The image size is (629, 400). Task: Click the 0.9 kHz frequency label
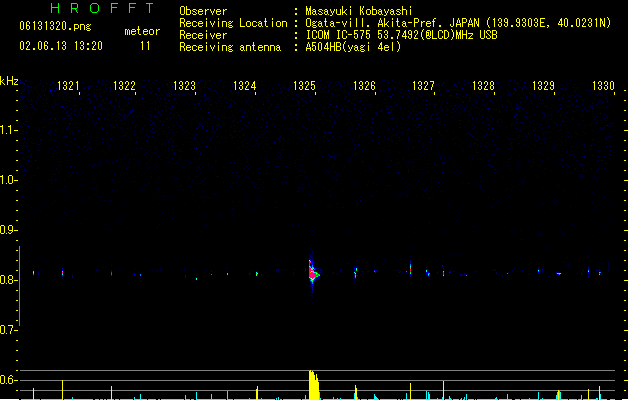pos(8,230)
